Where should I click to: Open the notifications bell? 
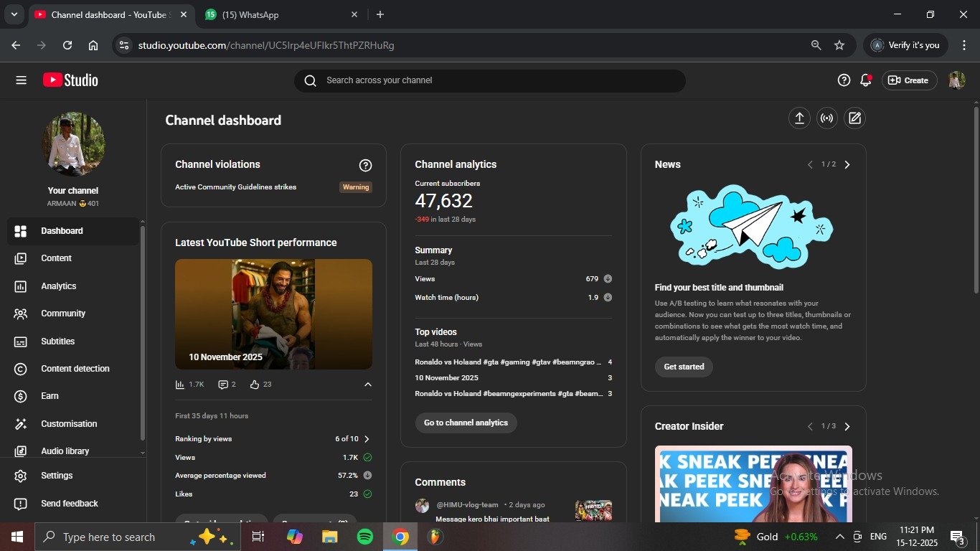coord(865,80)
